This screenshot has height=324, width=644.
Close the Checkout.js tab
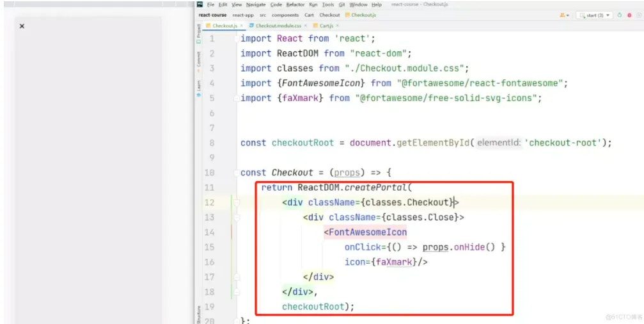pos(242,26)
